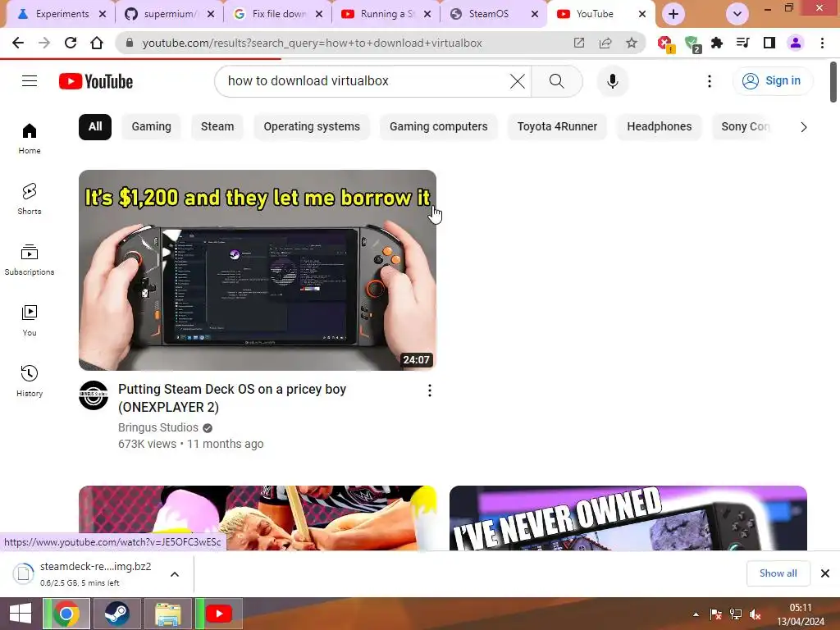Go to Home in the YouTube sidebar
Image resolution: width=840 pixels, height=630 pixels.
(x=30, y=139)
